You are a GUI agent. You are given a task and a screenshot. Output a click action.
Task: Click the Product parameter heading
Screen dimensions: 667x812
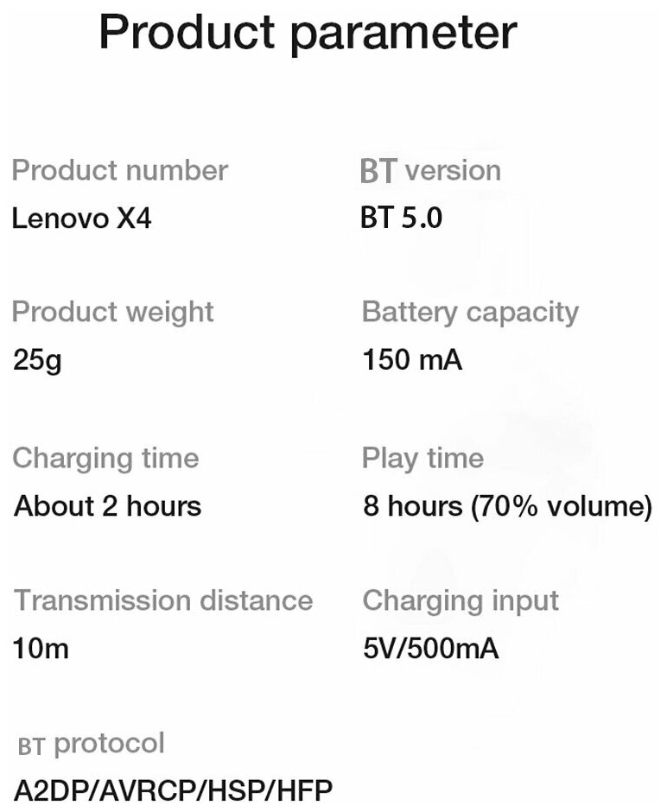pos(307,32)
